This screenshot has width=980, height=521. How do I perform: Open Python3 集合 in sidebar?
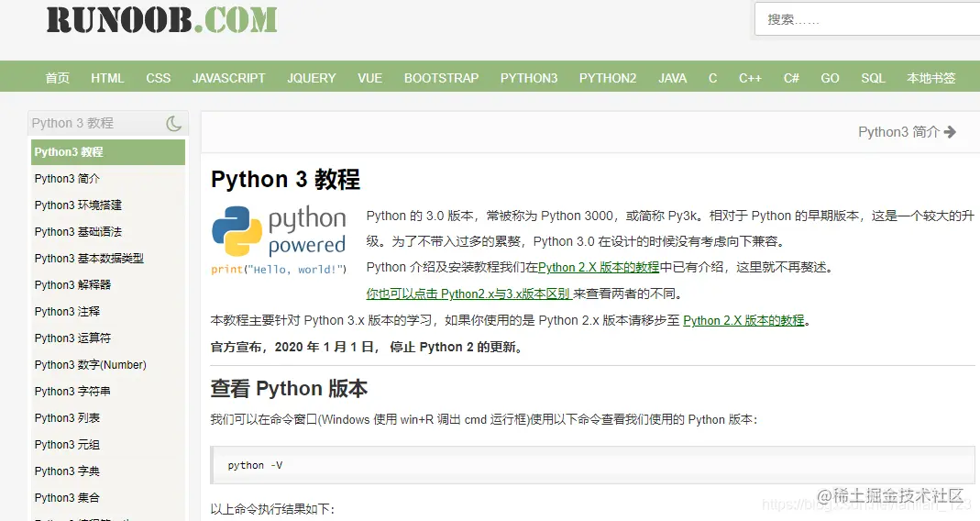(x=67, y=498)
